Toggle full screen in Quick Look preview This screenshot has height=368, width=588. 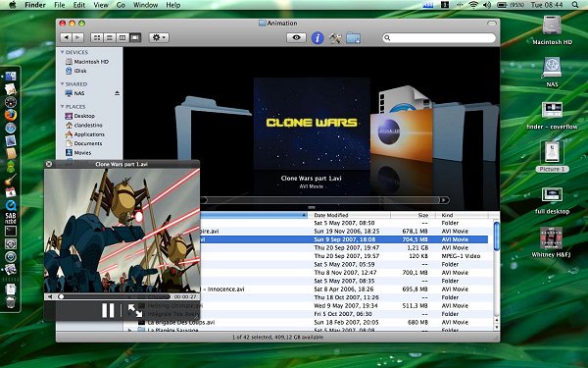point(134,310)
